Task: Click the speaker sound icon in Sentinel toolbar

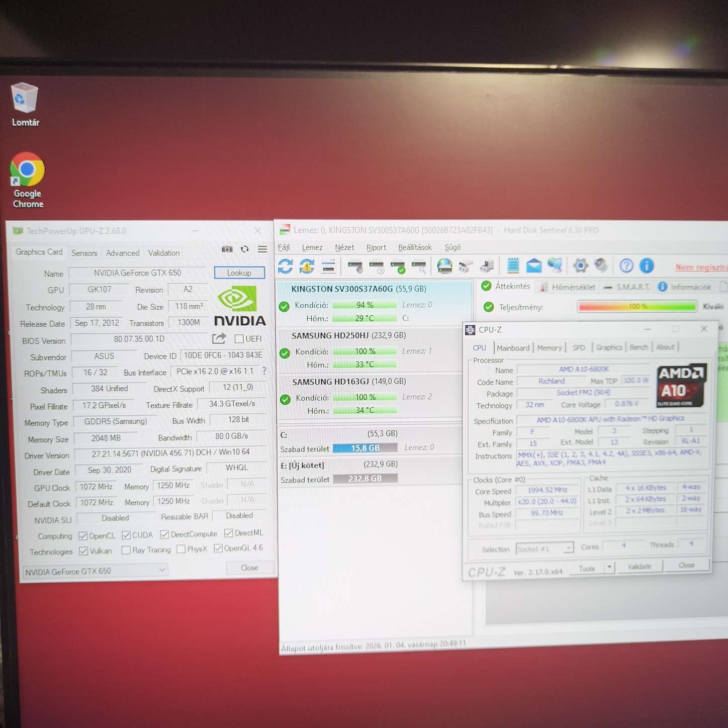Action: pyautogui.click(x=601, y=265)
